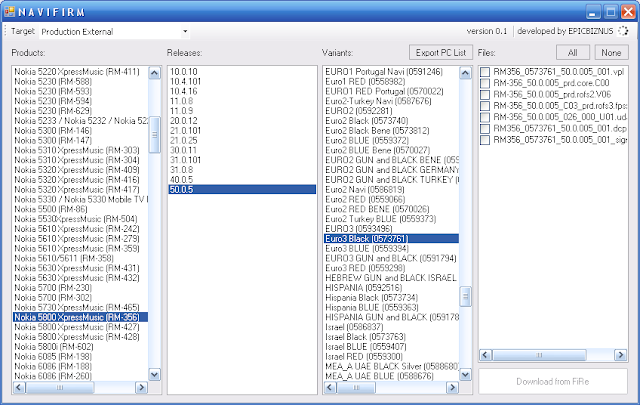Image resolution: width=640 pixels, height=405 pixels.
Task: Select Nokia 5800 XpressMusic (RM-356) product
Action: [x=80, y=317]
